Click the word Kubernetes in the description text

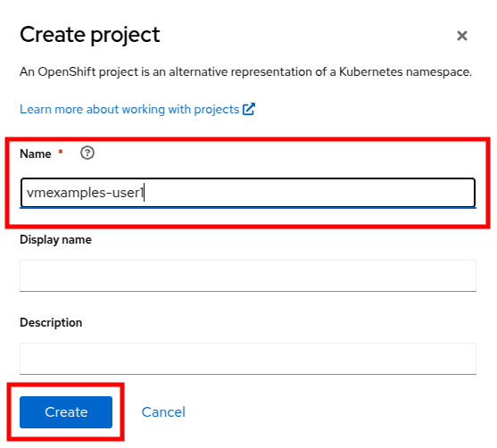[371, 71]
